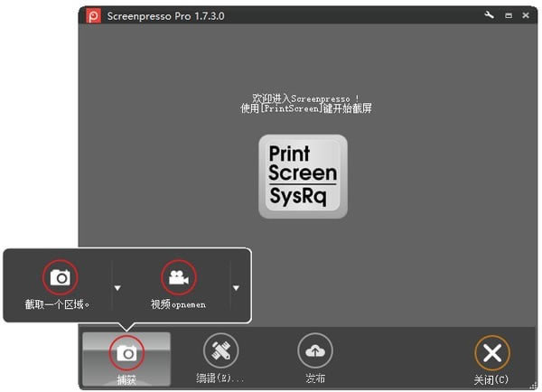Select the 截取一个区域 text label
Image resolution: width=542 pixels, height=392 pixels.
[58, 304]
